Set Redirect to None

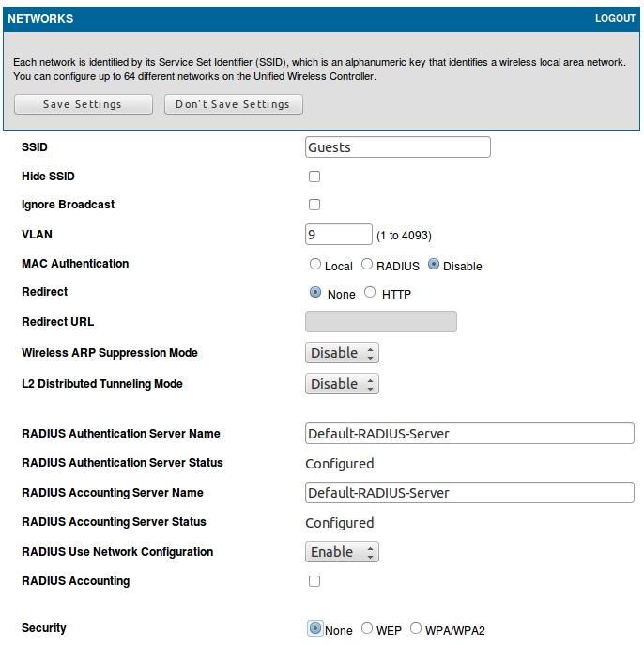(x=315, y=293)
